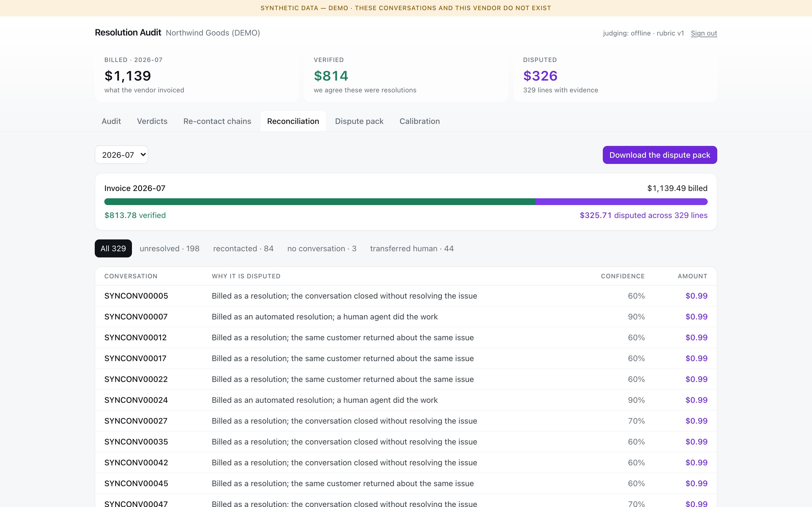Open conversation SYNCONV00024 row

406,400
